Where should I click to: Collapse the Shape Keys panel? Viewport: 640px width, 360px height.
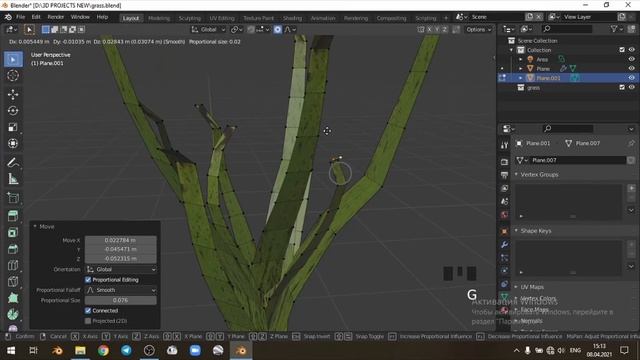pos(516,231)
